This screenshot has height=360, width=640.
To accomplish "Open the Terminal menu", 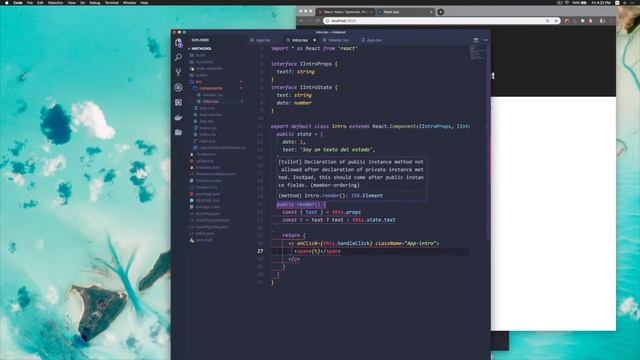I will point(111,2).
